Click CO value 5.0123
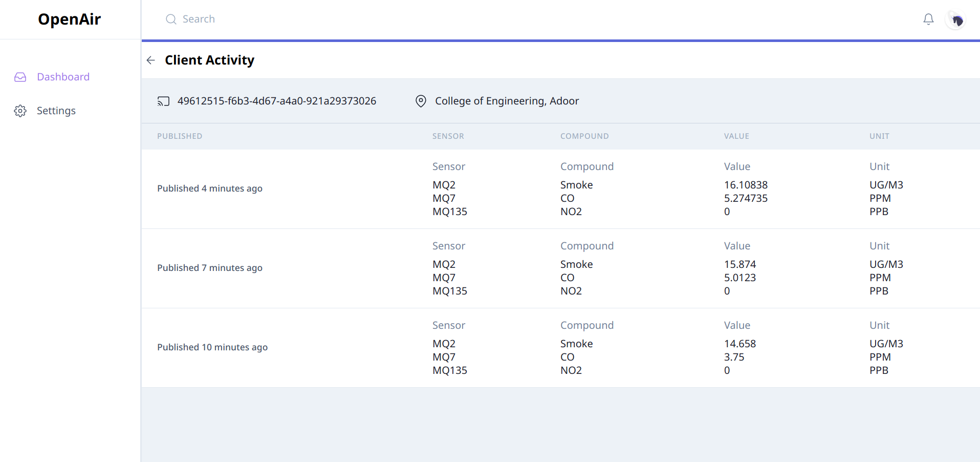 point(740,278)
